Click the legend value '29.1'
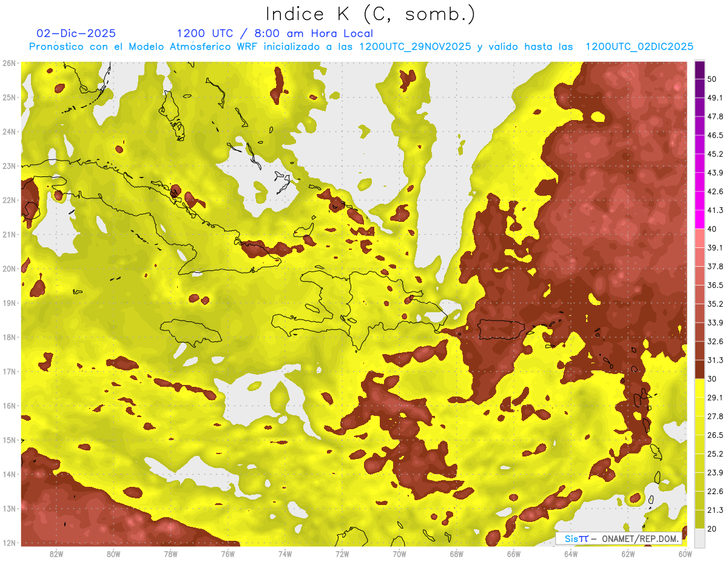The image size is (728, 562). click(715, 398)
